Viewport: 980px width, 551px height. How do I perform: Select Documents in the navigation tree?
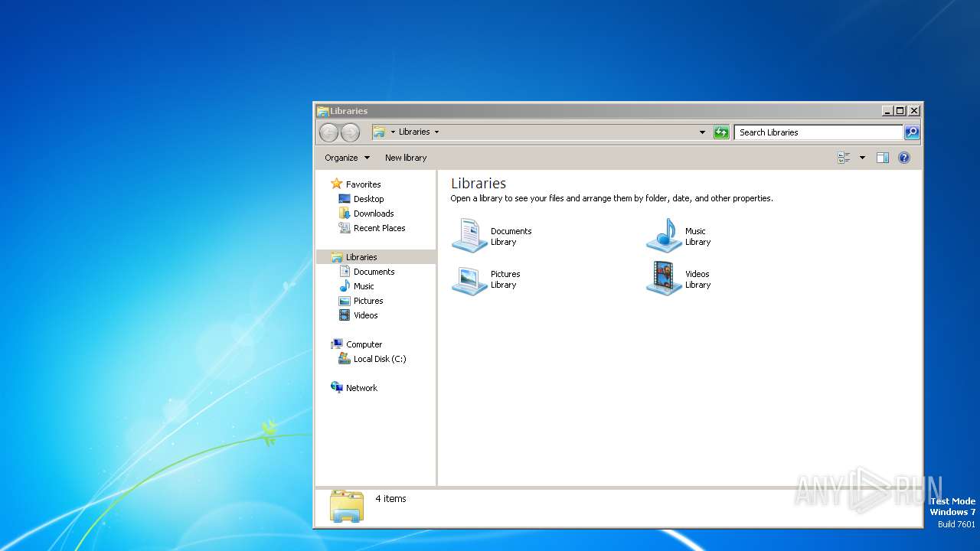(x=374, y=272)
